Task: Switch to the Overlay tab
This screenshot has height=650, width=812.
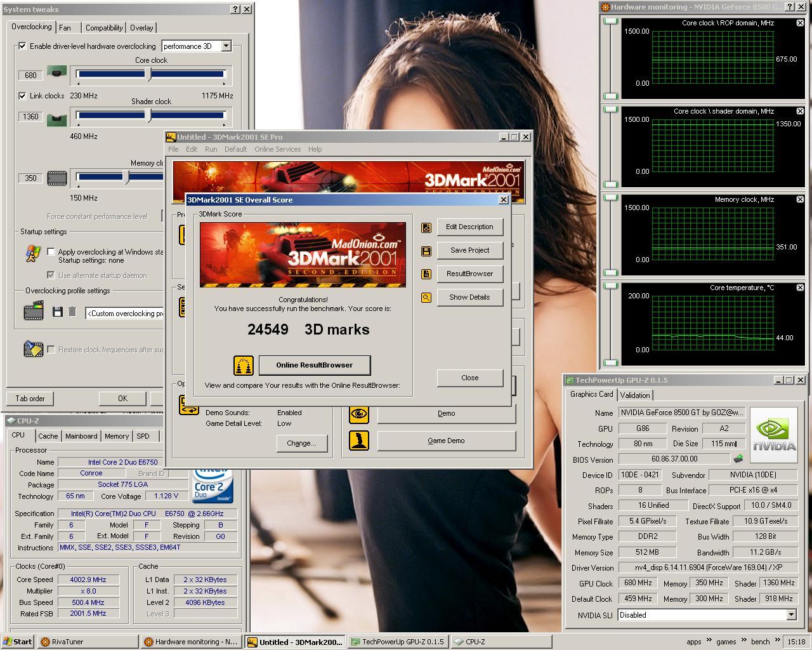Action: click(141, 28)
